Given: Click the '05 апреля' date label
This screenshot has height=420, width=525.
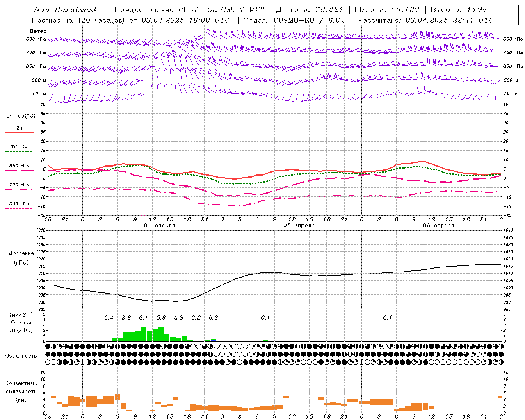Looking at the screenshot, I should [x=299, y=226].
